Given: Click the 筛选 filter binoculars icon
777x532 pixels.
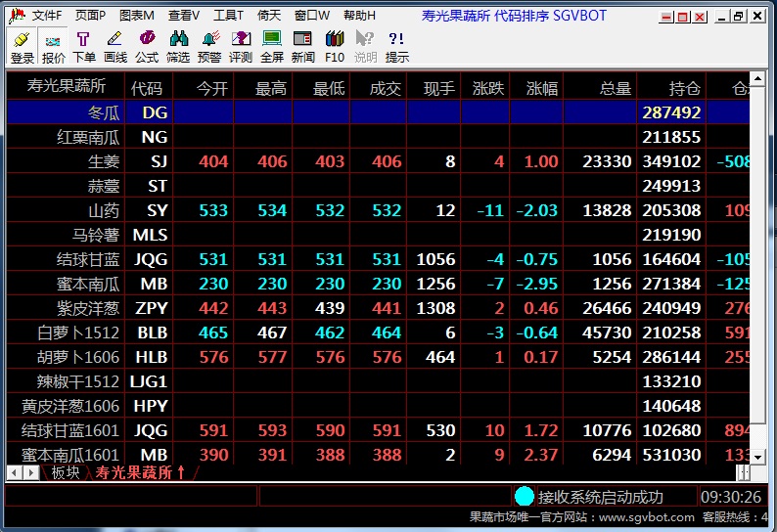Looking at the screenshot, I should [178, 46].
